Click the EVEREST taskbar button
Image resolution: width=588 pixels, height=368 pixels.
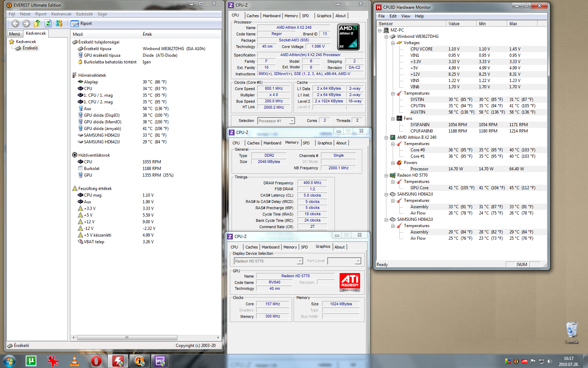(x=140, y=361)
